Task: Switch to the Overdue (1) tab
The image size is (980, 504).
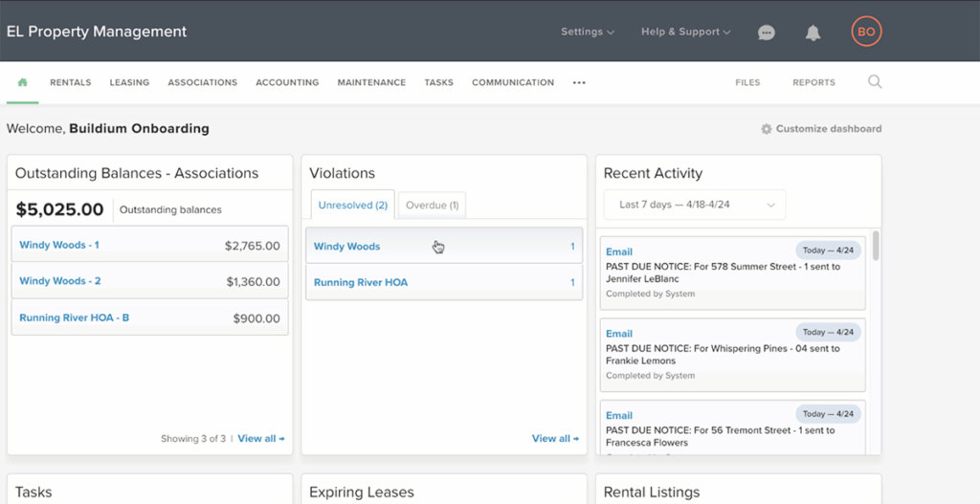Action: (x=432, y=206)
